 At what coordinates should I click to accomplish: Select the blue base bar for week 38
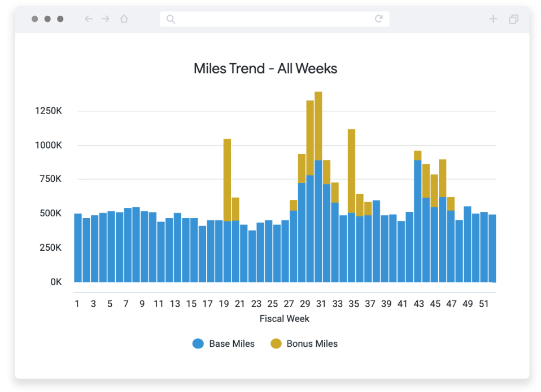[377, 241]
